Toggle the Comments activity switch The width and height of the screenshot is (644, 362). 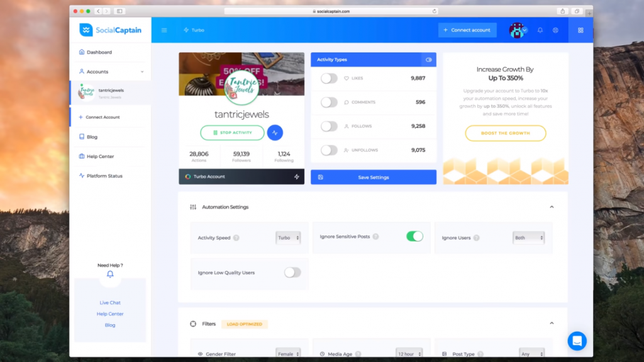(x=329, y=102)
